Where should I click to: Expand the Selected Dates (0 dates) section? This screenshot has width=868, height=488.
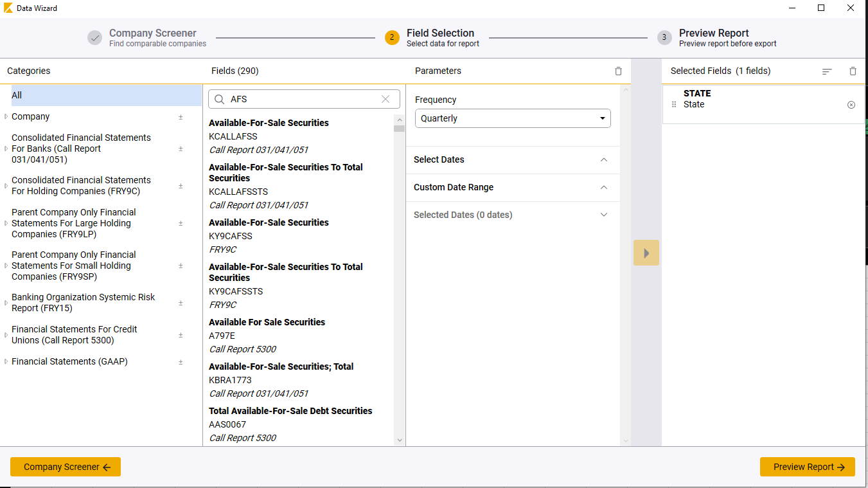pos(603,214)
